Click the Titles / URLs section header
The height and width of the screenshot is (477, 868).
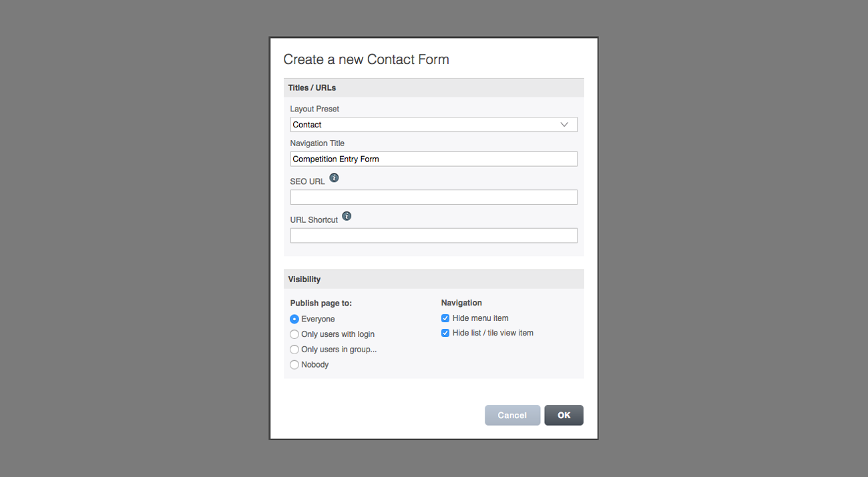[312, 87]
